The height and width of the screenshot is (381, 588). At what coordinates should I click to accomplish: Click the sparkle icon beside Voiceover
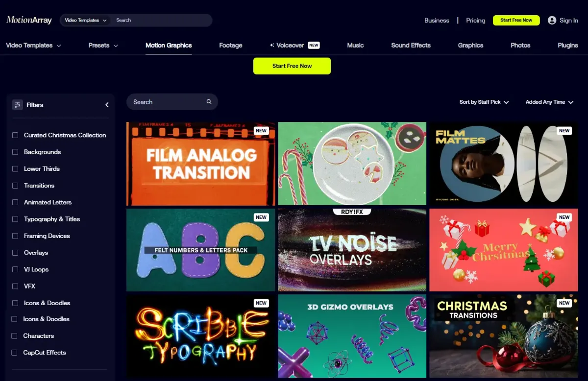point(272,45)
